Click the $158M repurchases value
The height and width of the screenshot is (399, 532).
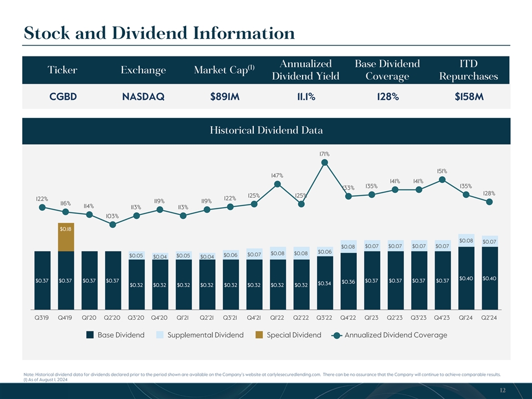pyautogui.click(x=468, y=97)
